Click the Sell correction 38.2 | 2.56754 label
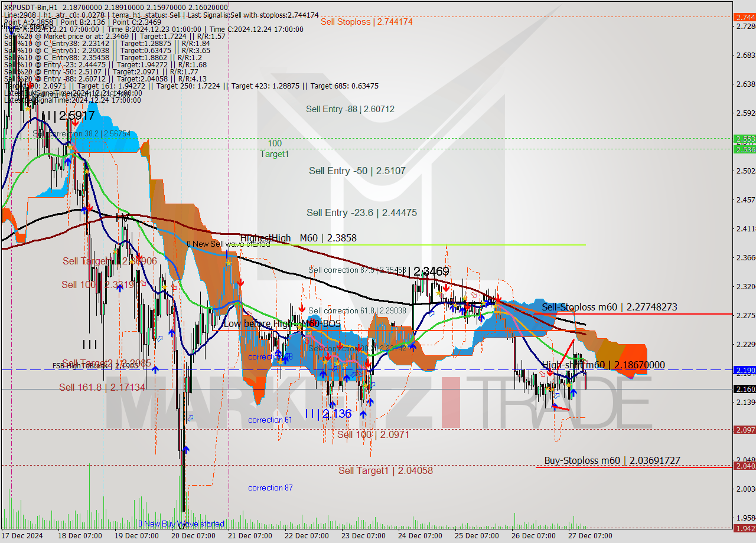This screenshot has height=543, width=756. [81, 133]
